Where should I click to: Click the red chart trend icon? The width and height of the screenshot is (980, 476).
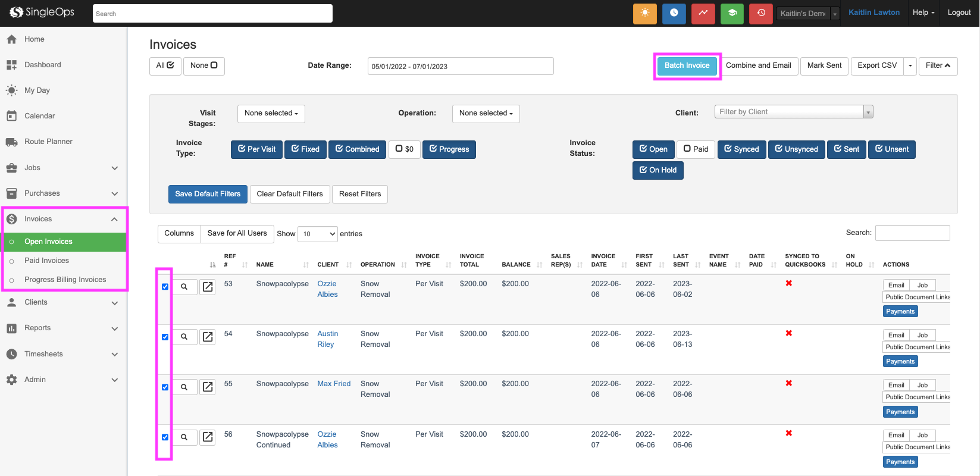(x=703, y=13)
